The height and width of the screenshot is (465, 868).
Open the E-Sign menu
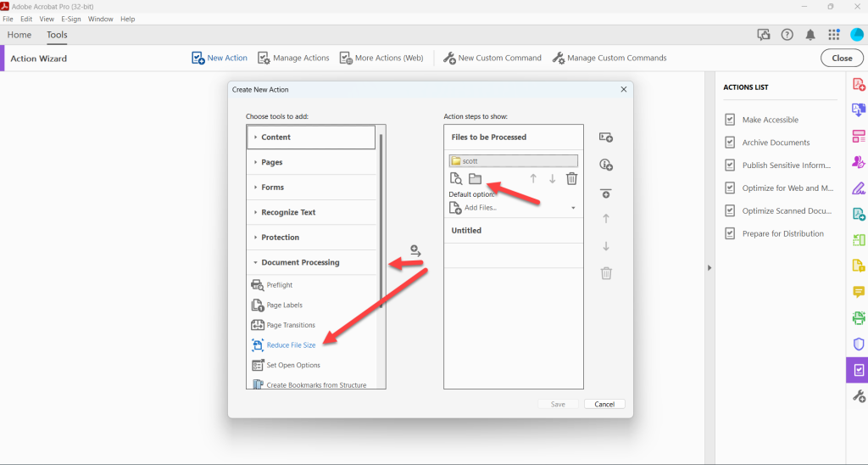click(71, 19)
